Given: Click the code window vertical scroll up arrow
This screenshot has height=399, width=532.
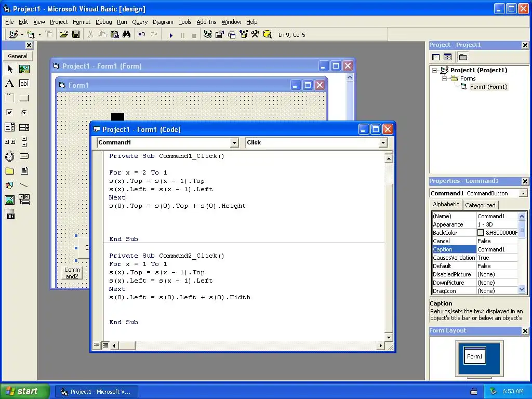Looking at the screenshot, I should click(x=389, y=158).
